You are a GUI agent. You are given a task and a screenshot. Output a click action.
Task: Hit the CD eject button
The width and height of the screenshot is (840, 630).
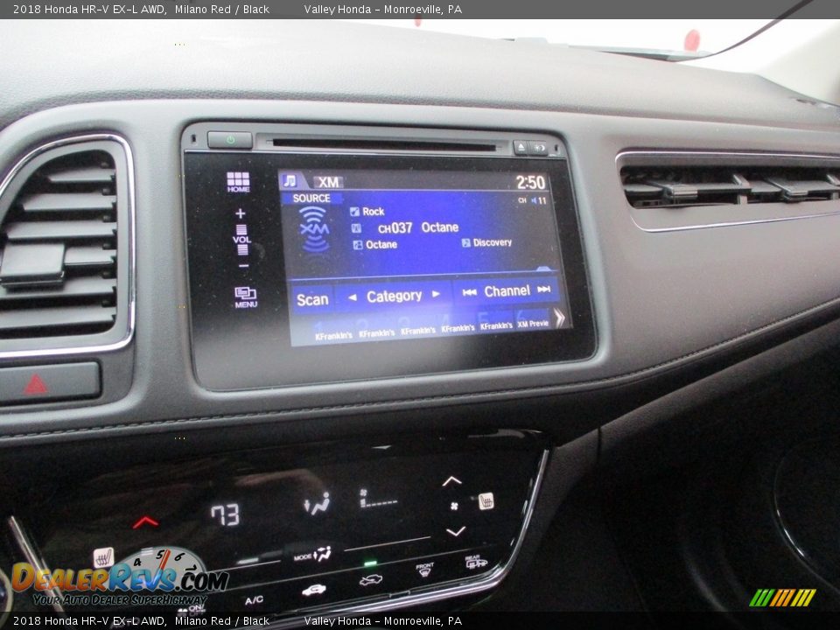coord(520,147)
